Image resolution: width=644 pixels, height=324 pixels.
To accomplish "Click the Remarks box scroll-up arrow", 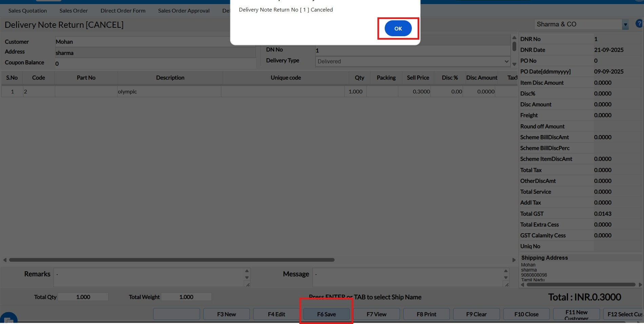I will [247, 271].
